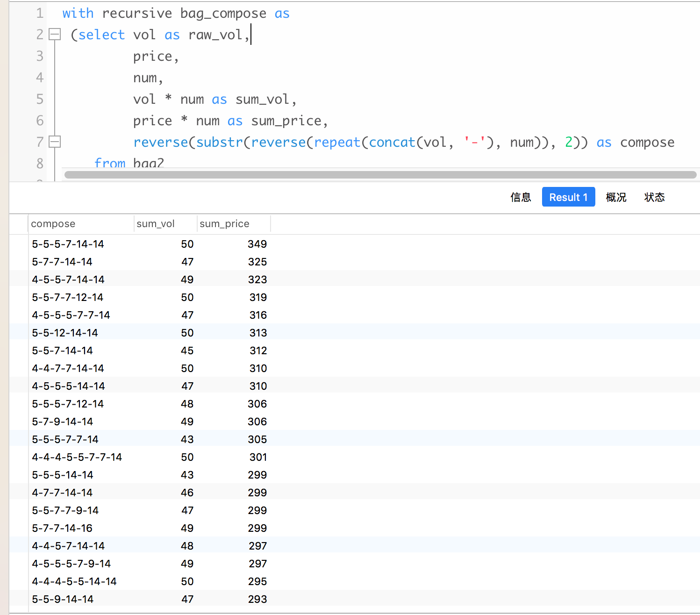700x615 pixels.
Task: Click the sum_price value 293
Action: (257, 599)
